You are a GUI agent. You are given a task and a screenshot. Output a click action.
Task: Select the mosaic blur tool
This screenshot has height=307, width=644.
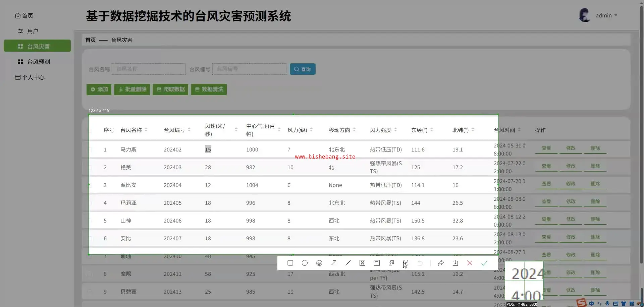[x=362, y=263]
